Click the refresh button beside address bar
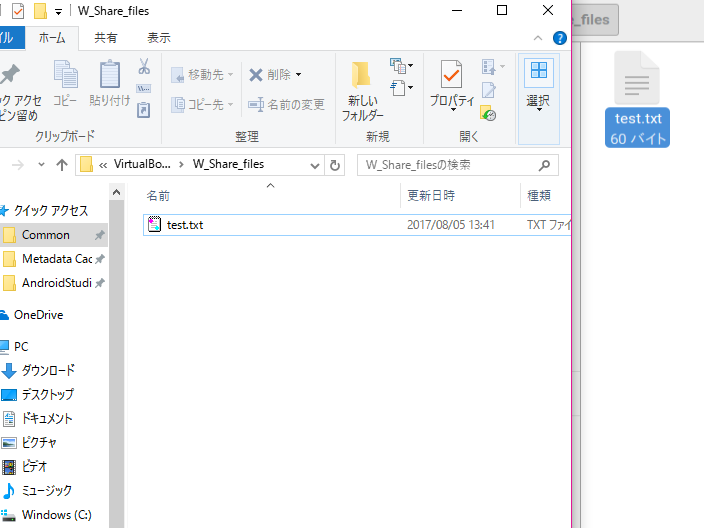704x528 pixels. pyautogui.click(x=336, y=165)
